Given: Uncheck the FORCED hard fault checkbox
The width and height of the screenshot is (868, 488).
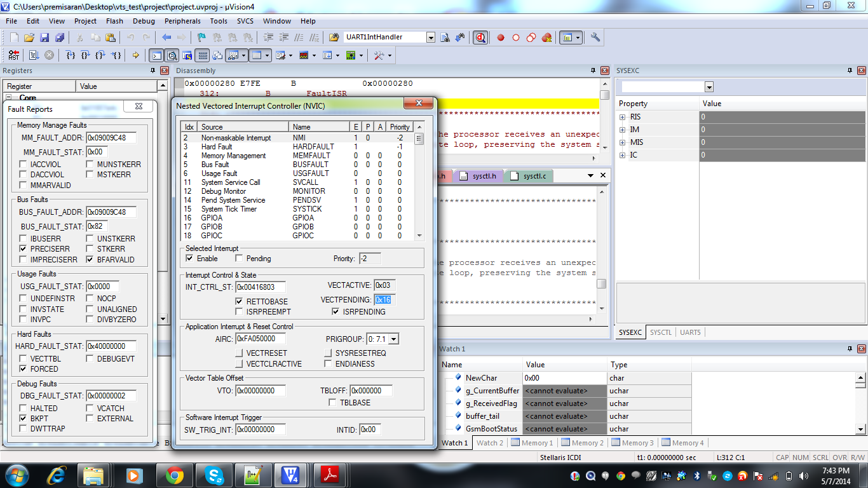Looking at the screenshot, I should click(x=24, y=369).
